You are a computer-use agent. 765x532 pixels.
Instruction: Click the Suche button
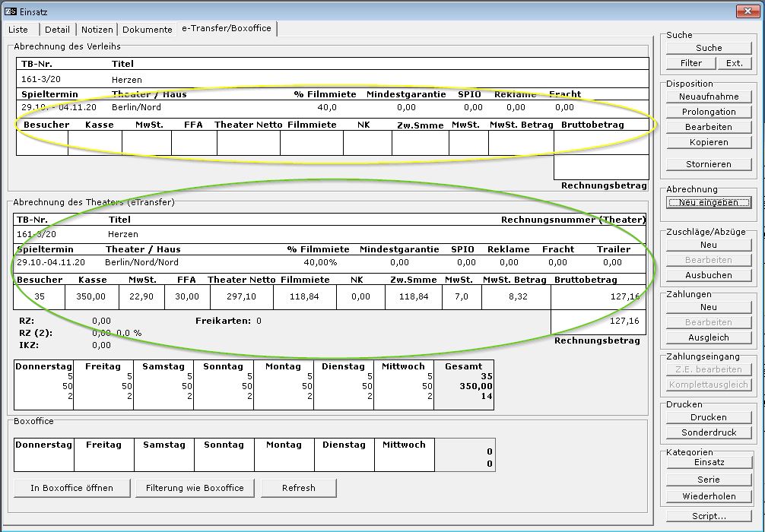pos(709,48)
